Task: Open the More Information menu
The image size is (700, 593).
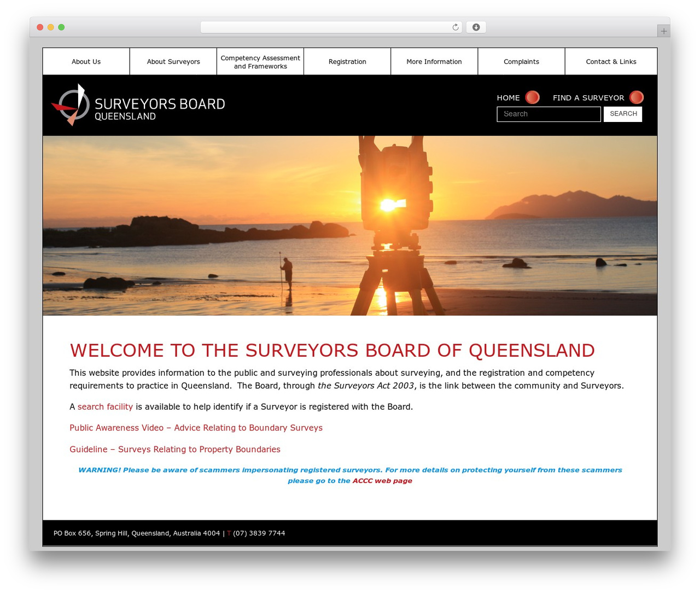Action: (434, 62)
